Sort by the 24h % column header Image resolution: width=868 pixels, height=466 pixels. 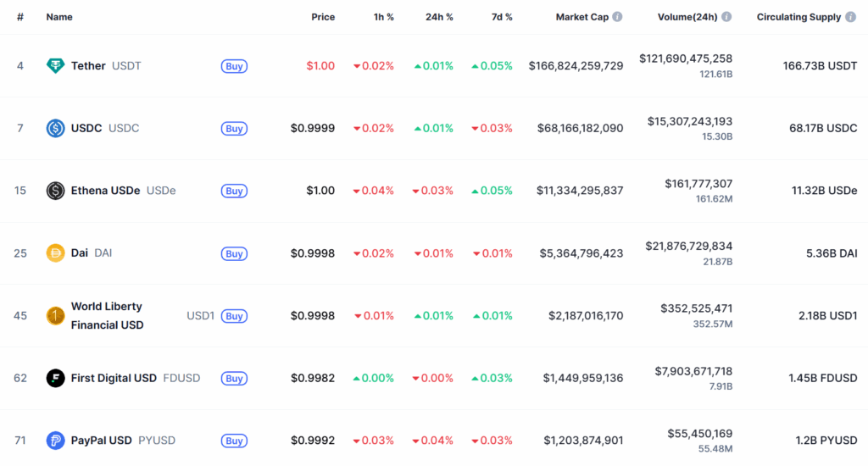pos(439,17)
